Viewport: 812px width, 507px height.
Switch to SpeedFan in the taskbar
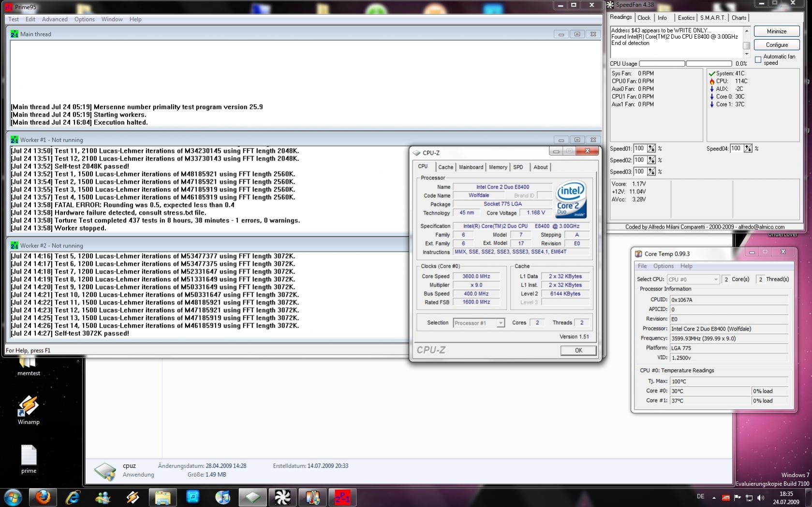click(x=282, y=497)
